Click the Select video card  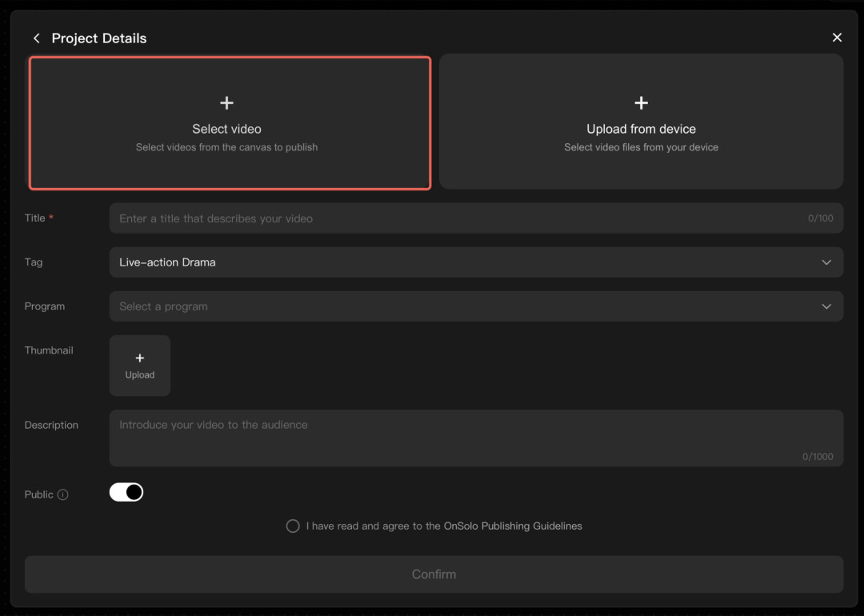point(230,123)
